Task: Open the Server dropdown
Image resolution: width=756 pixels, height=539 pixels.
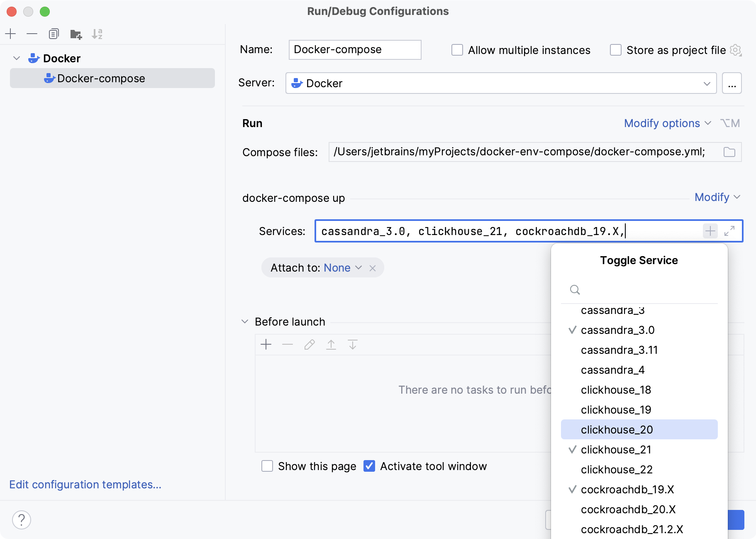Action: point(707,83)
